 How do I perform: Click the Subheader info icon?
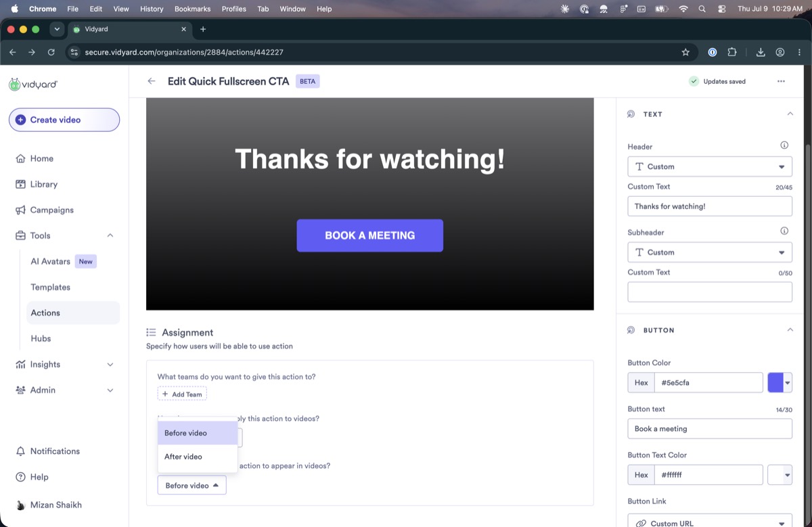[x=784, y=231]
